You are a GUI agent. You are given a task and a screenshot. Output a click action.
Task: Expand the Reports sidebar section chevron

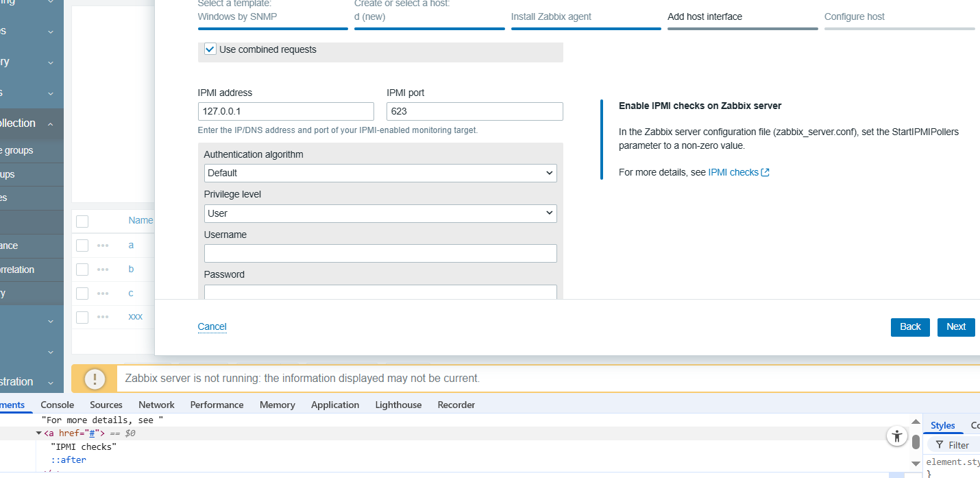(51, 93)
